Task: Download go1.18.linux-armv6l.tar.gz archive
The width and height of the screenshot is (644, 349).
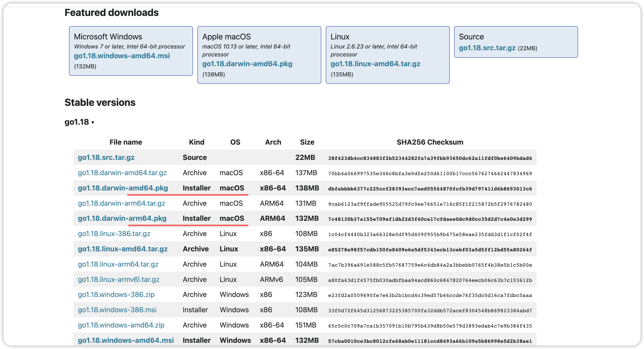Action: (118, 279)
